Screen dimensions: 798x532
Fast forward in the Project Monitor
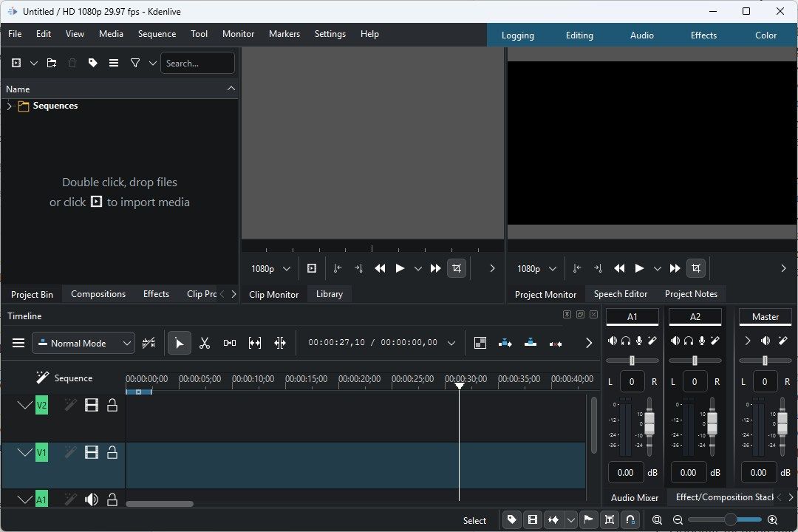pos(675,268)
